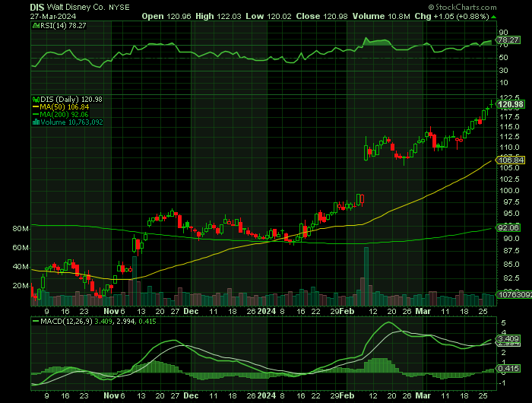Click the 3.409 MACD value tag on the axis

(508, 338)
